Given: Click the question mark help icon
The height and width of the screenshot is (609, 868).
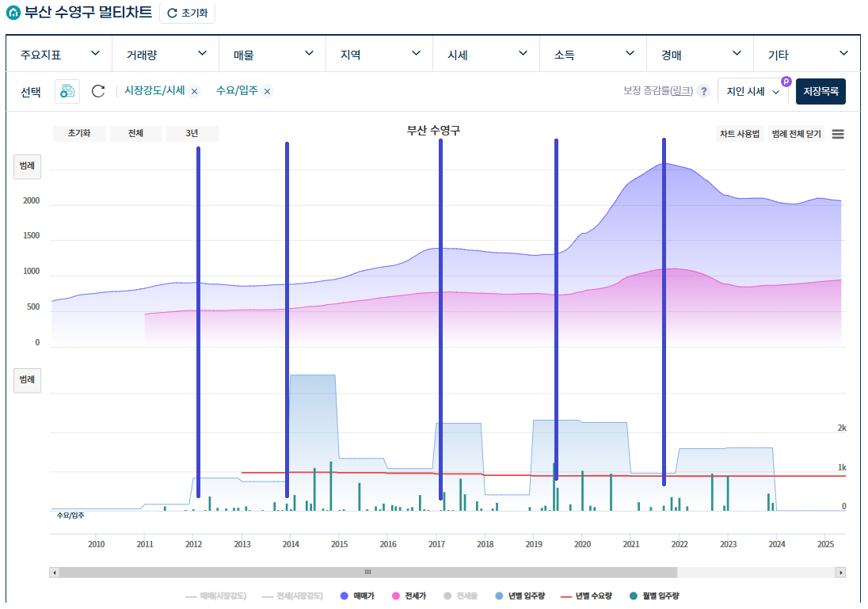Looking at the screenshot, I should (x=703, y=91).
